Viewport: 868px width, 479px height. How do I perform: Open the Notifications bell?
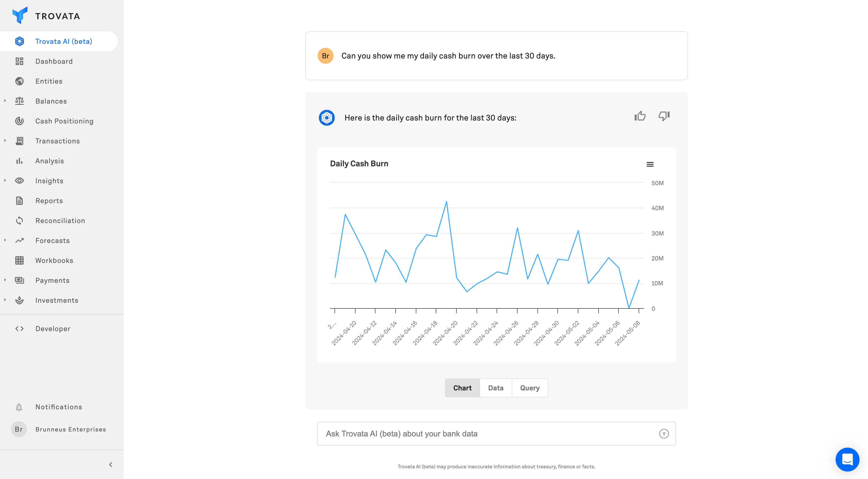point(18,407)
